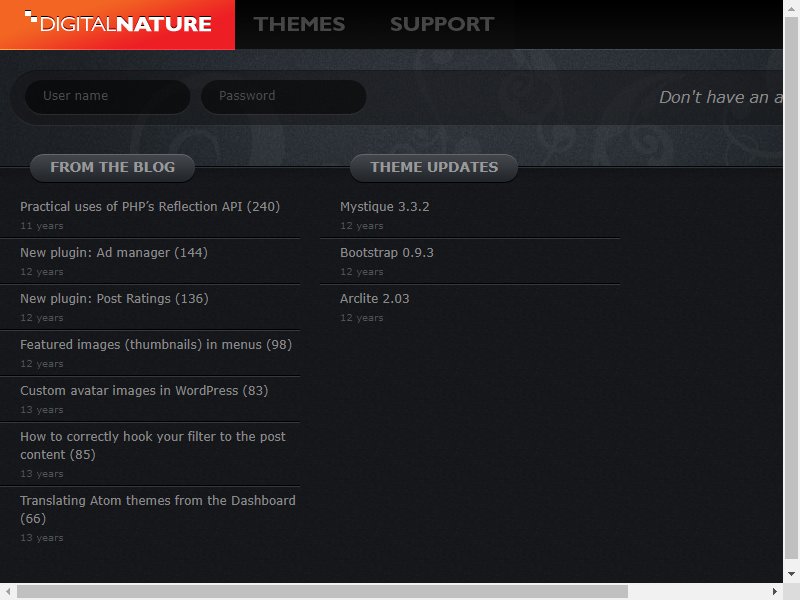Click the vertical scrollbar thumb
The height and width of the screenshot is (600, 800).
pyautogui.click(x=791, y=288)
